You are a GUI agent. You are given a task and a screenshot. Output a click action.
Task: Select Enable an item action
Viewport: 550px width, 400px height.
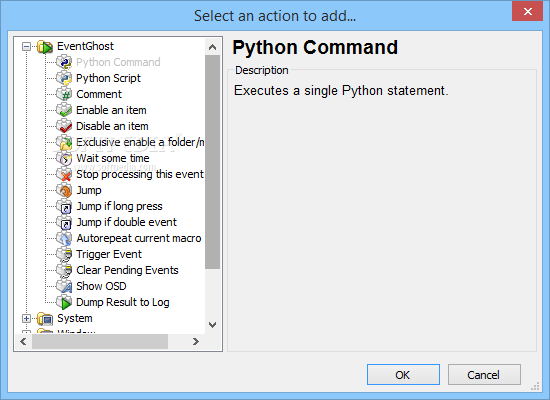coord(111,110)
